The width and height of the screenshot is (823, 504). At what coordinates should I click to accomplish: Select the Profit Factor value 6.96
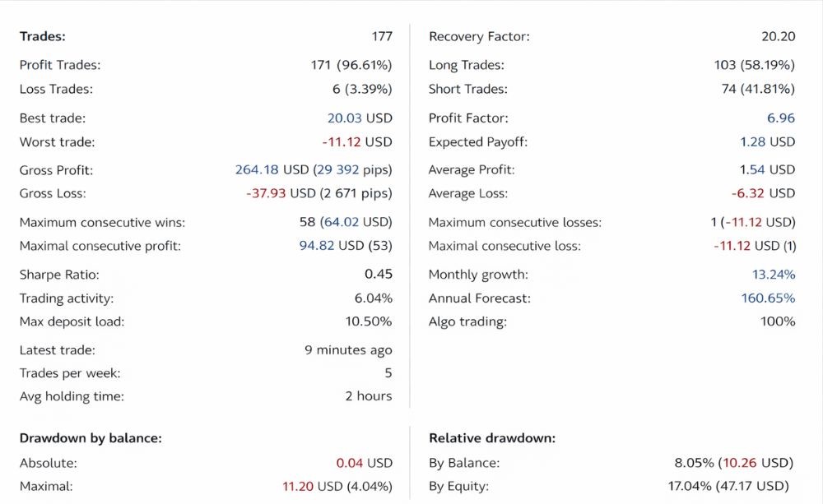click(781, 118)
